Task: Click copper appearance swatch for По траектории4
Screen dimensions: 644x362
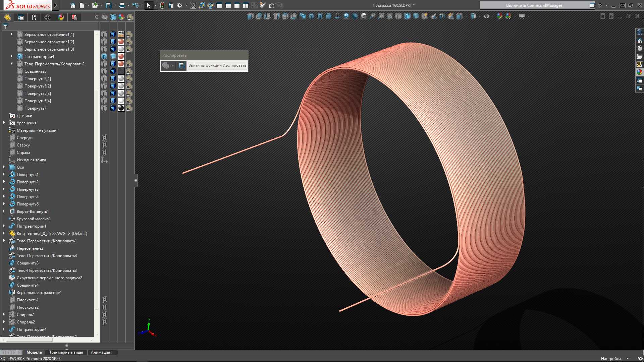Action: coord(121,57)
